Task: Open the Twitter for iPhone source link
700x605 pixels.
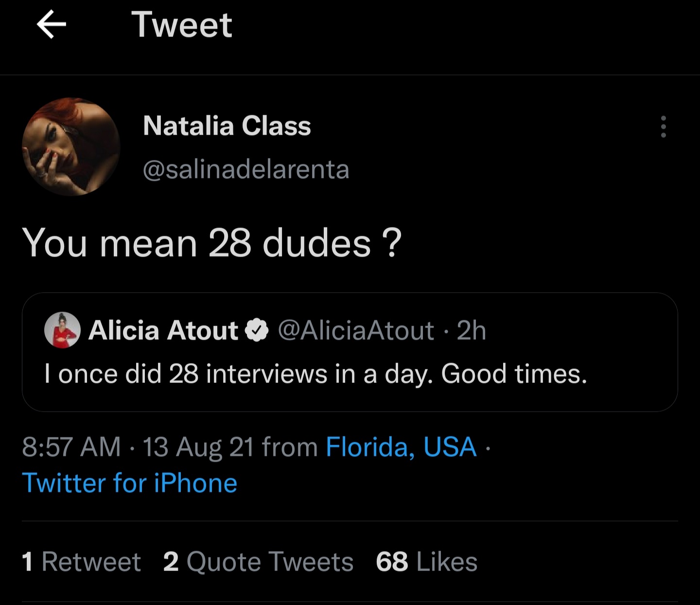Action: pos(130,483)
